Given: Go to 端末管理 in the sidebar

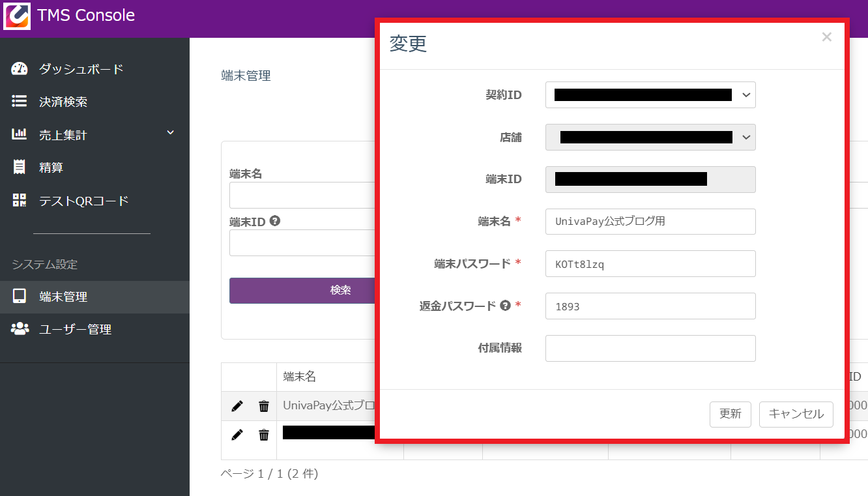Looking at the screenshot, I should coord(63,297).
